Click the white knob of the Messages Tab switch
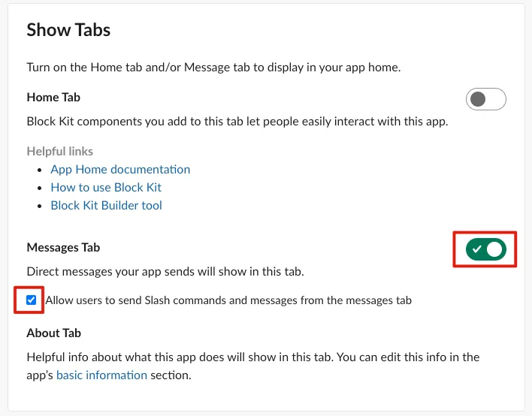The height and width of the screenshot is (416, 532). (494, 249)
